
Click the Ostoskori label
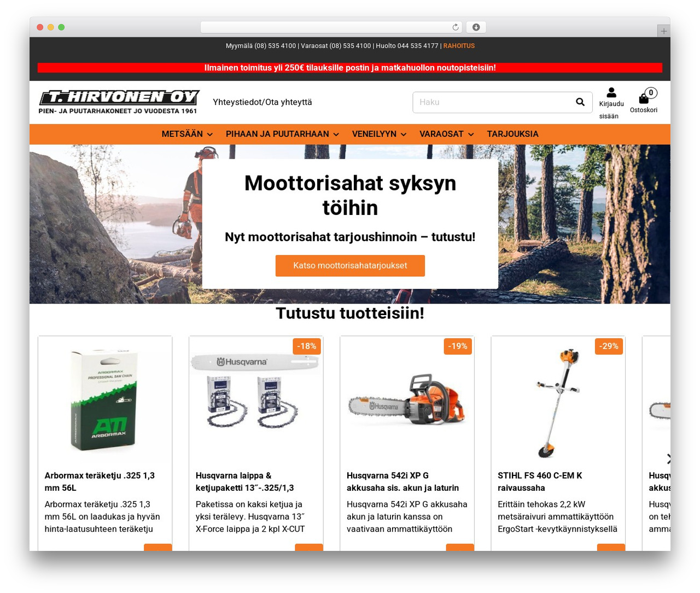coord(644,110)
